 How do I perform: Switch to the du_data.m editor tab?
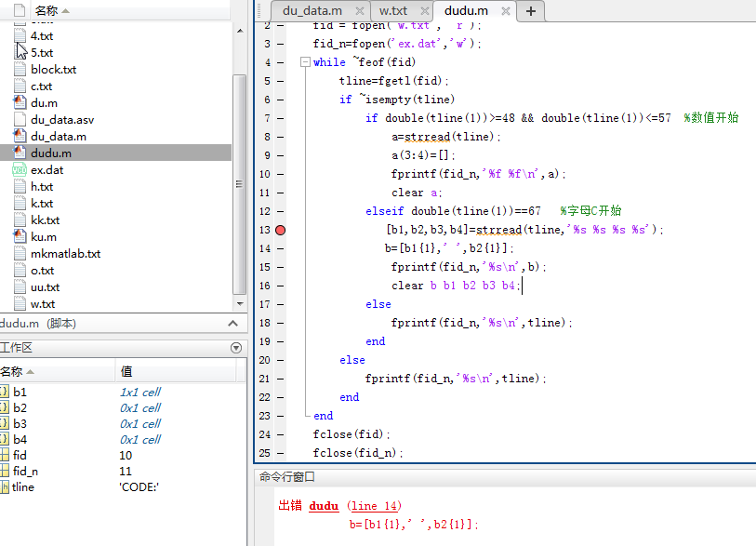312,10
